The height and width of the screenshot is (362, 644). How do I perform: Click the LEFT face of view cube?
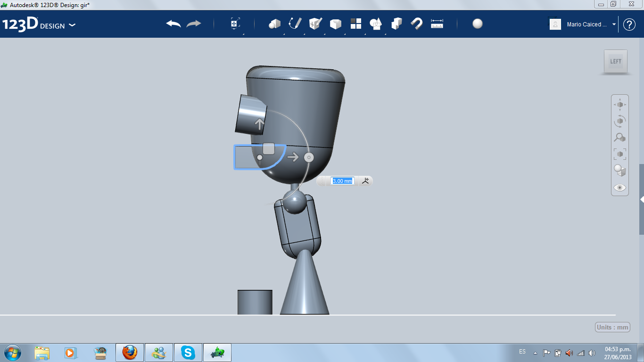tap(616, 61)
